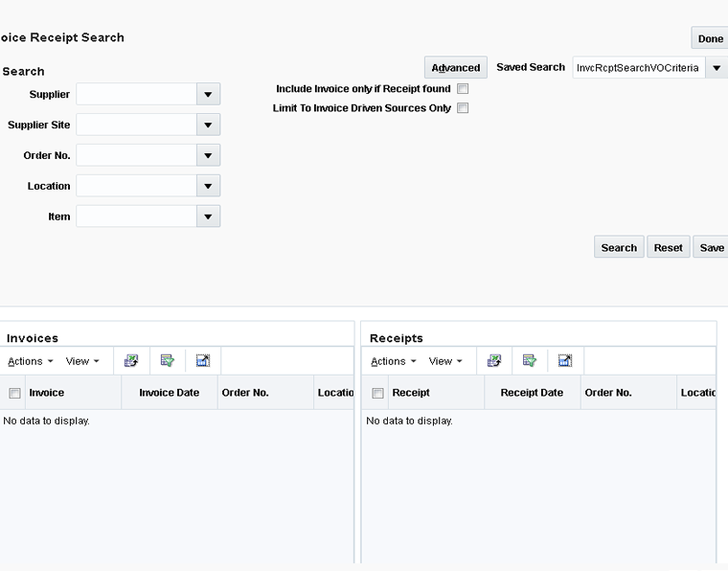Open the Saved Search dropdown

(x=716, y=68)
